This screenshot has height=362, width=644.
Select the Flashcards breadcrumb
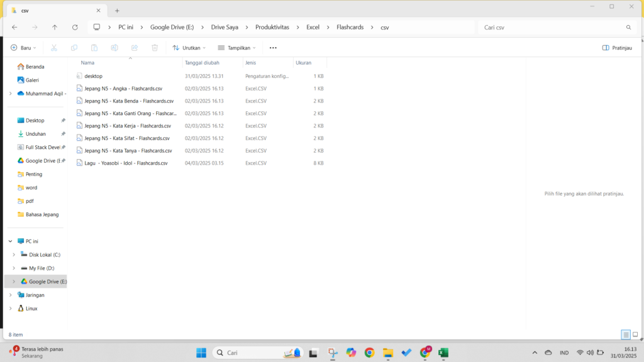coord(350,27)
